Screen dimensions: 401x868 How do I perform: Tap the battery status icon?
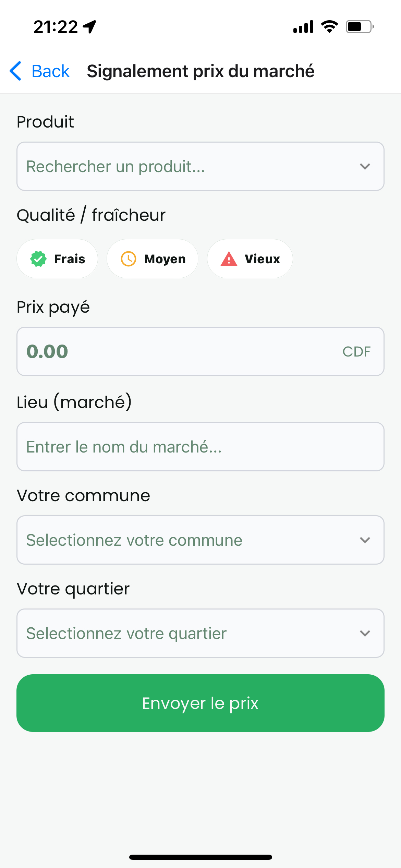[x=360, y=27]
